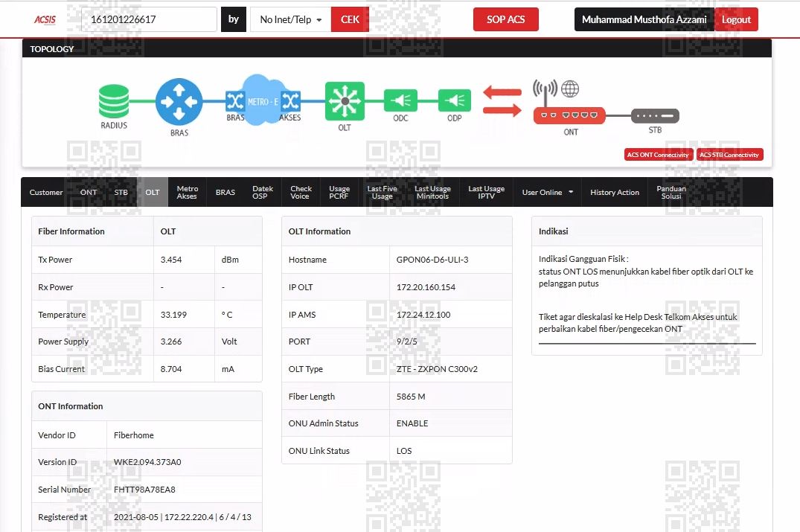Click the Power Supply value 3.266

click(x=171, y=342)
